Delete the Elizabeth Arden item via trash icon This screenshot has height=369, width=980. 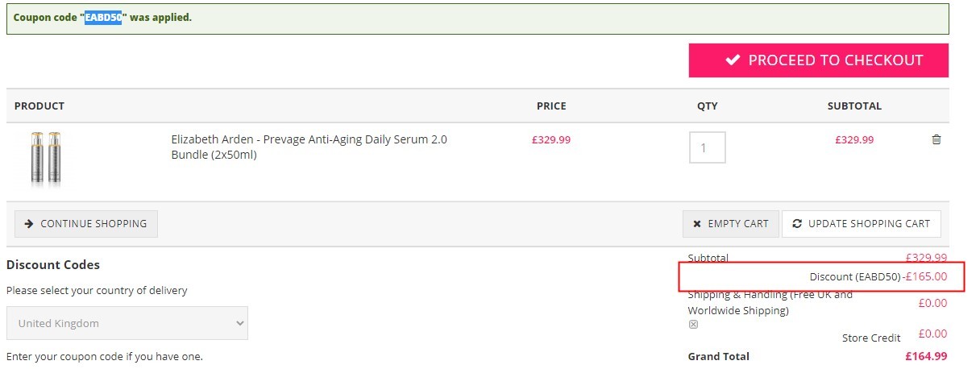[x=936, y=139]
